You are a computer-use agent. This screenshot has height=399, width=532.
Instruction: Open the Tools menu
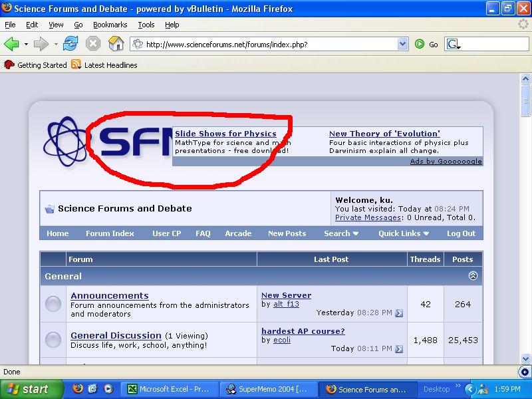point(146,25)
